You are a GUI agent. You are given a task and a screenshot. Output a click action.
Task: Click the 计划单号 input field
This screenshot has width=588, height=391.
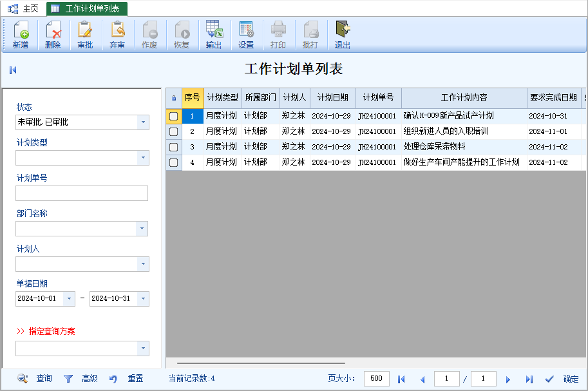click(82, 193)
